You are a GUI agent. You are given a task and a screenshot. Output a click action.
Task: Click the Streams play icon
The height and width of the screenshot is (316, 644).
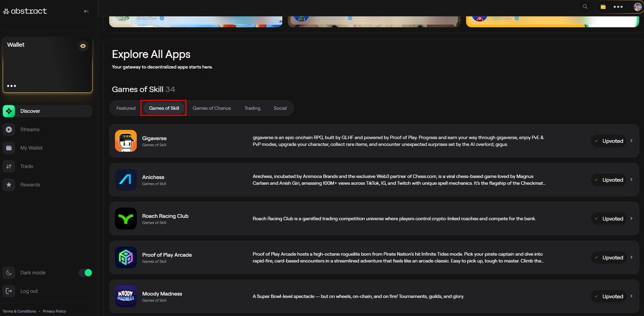pos(9,130)
